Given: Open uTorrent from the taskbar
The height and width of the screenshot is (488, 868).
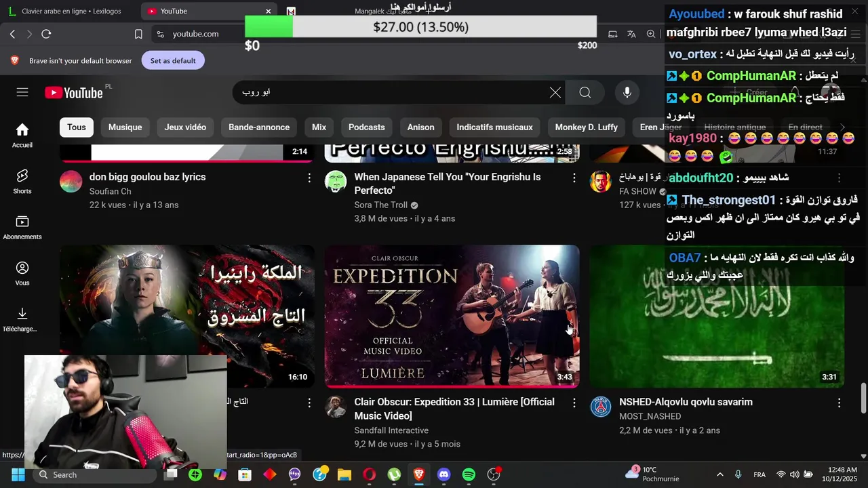Looking at the screenshot, I should pyautogui.click(x=394, y=474).
